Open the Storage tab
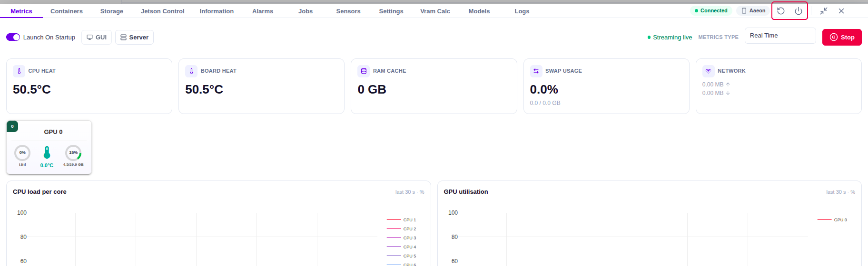 [x=112, y=11]
